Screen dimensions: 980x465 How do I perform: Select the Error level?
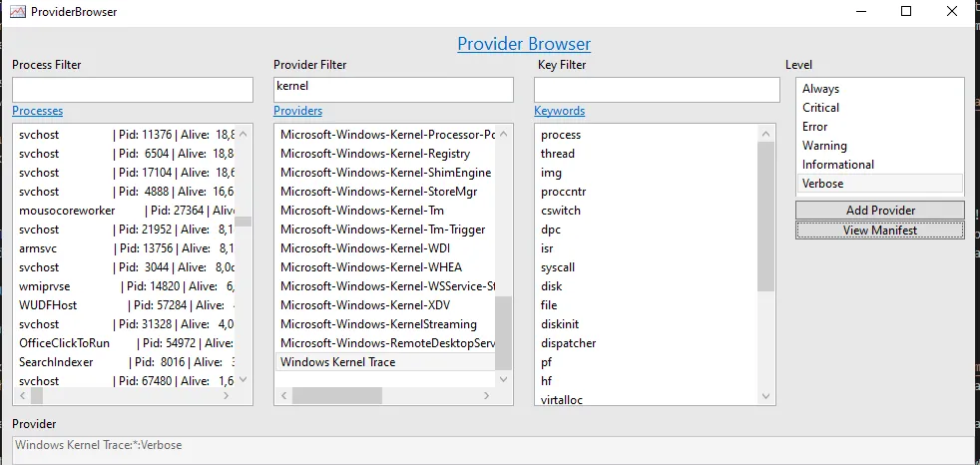[x=880, y=127]
